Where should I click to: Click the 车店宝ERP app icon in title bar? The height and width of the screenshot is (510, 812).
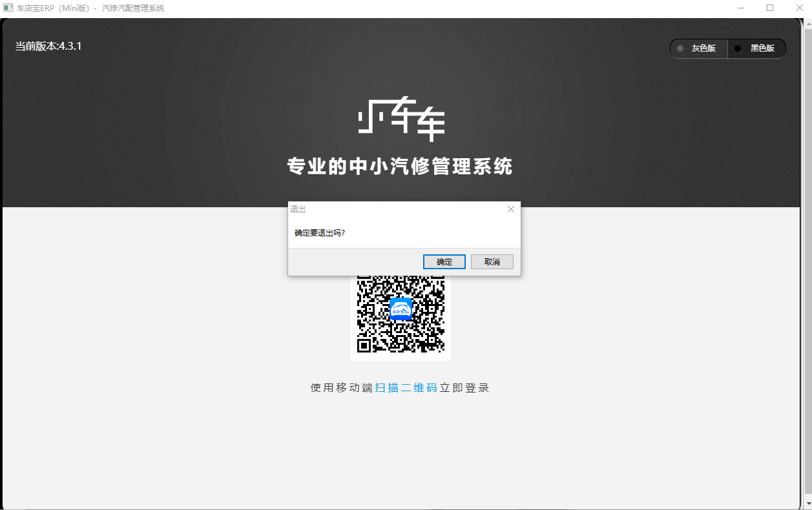click(x=8, y=8)
